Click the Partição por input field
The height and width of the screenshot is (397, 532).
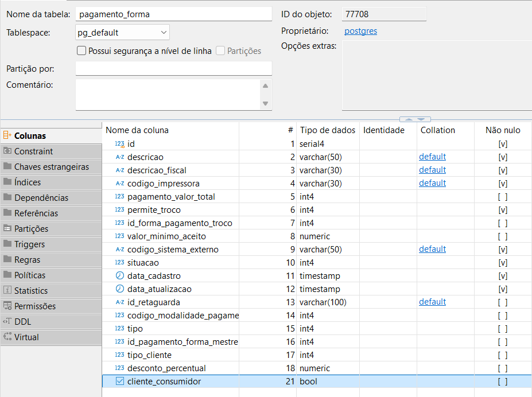point(173,69)
